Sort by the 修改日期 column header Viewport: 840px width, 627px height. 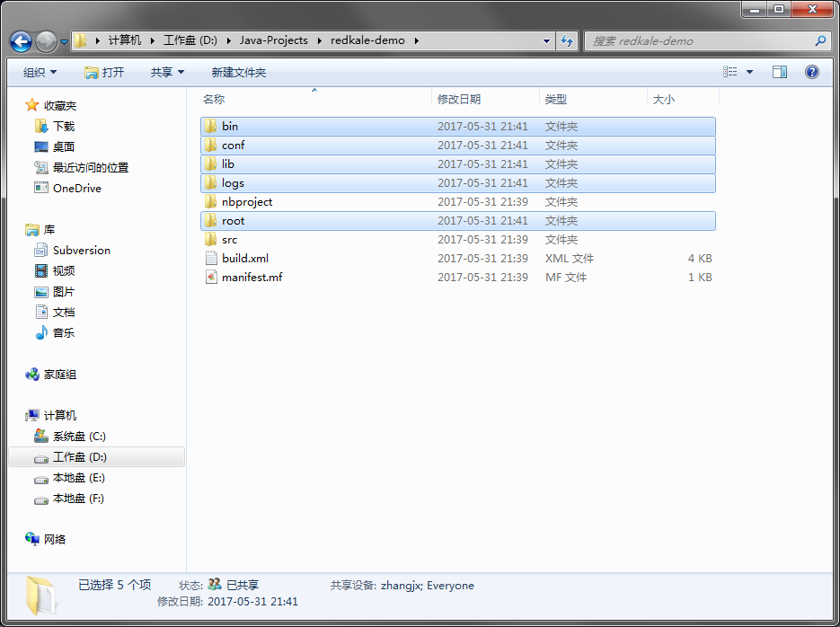point(458,100)
